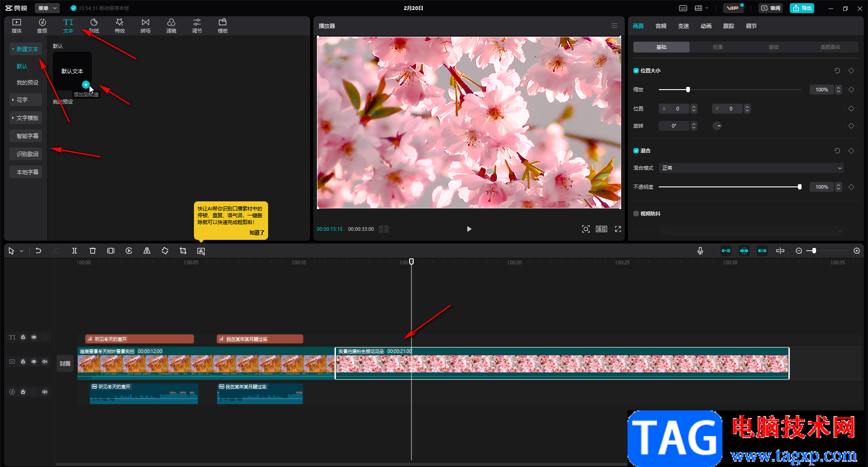Click the microphone record voiceover icon
868x467 pixels.
point(700,251)
